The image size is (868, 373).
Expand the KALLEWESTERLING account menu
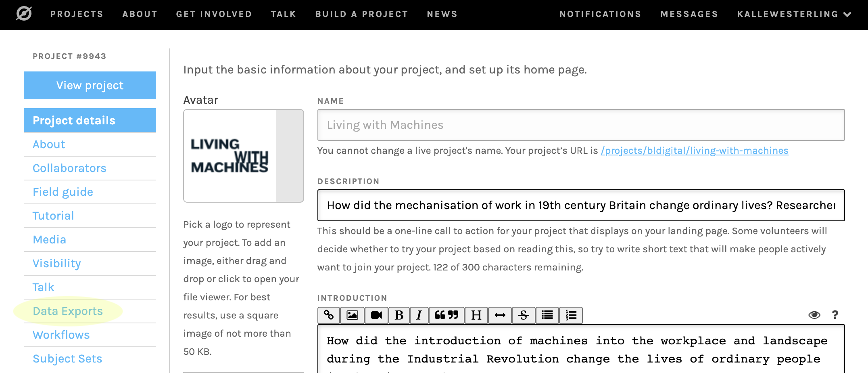point(794,14)
